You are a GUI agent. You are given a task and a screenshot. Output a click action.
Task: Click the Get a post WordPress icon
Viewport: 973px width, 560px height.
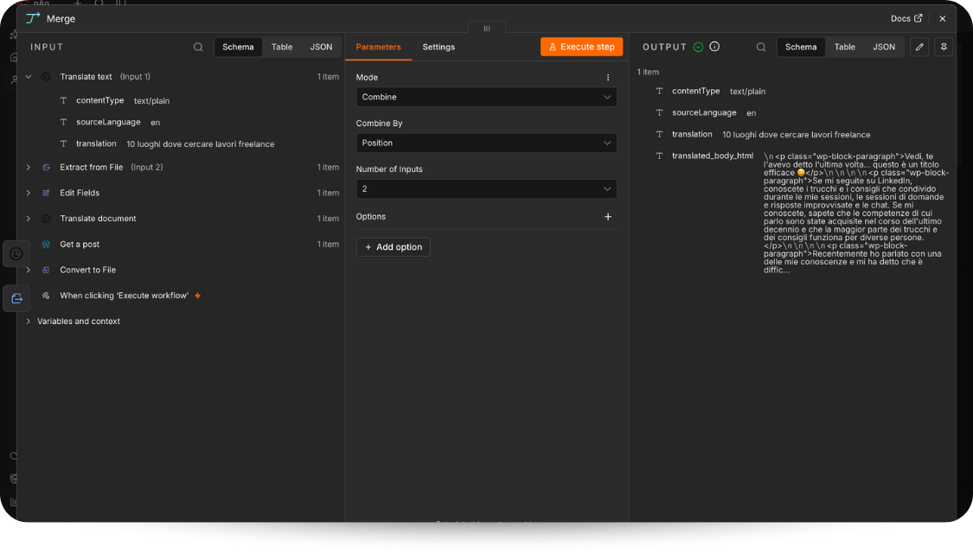[46, 245]
